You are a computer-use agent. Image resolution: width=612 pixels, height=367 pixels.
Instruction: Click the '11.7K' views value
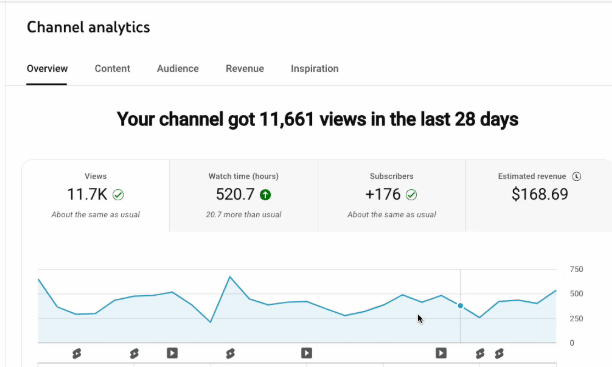pyautogui.click(x=87, y=194)
